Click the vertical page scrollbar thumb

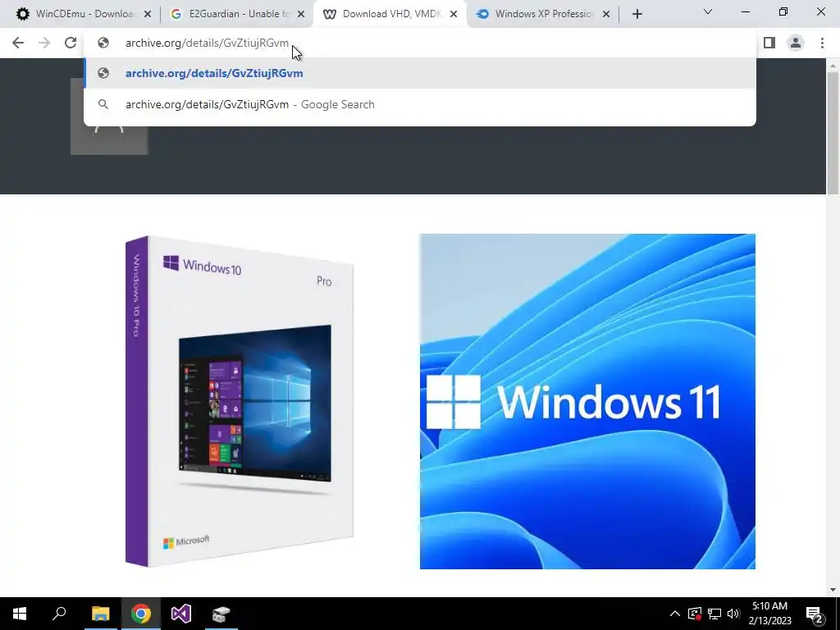[x=833, y=132]
